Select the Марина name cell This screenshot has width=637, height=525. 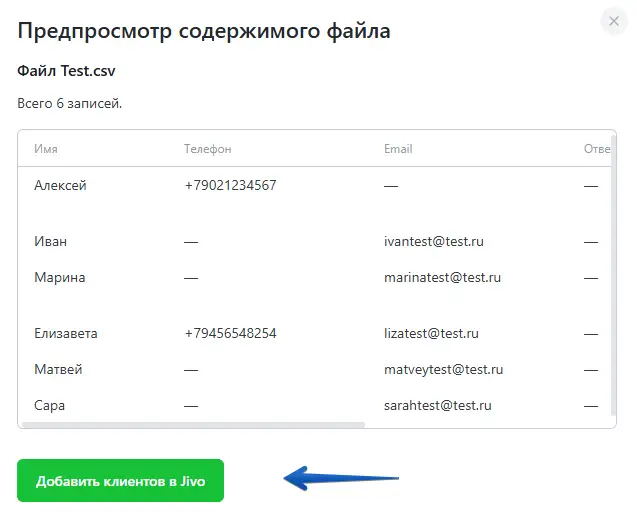tap(60, 277)
